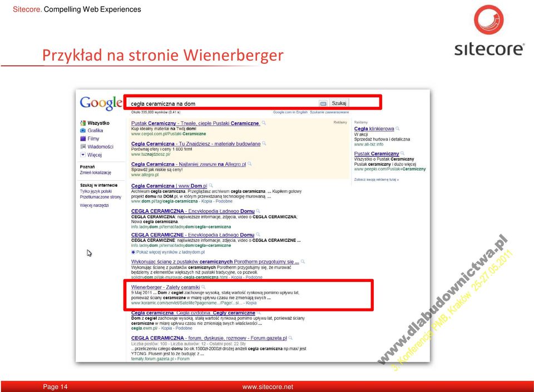Focus the search field with 'cegła ceramiczna na dom'
534x392 pixels.
(224, 103)
